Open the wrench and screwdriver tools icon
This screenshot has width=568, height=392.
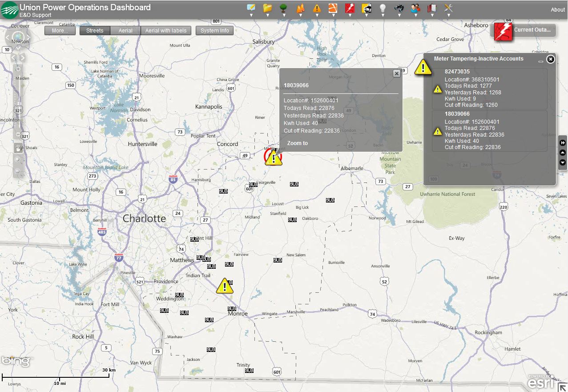(x=448, y=8)
